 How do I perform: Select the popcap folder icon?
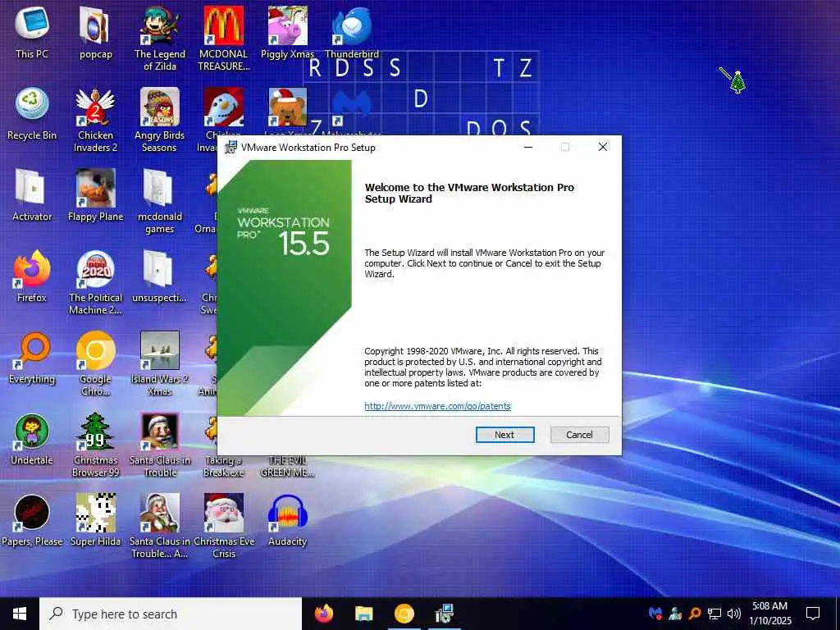click(x=95, y=32)
